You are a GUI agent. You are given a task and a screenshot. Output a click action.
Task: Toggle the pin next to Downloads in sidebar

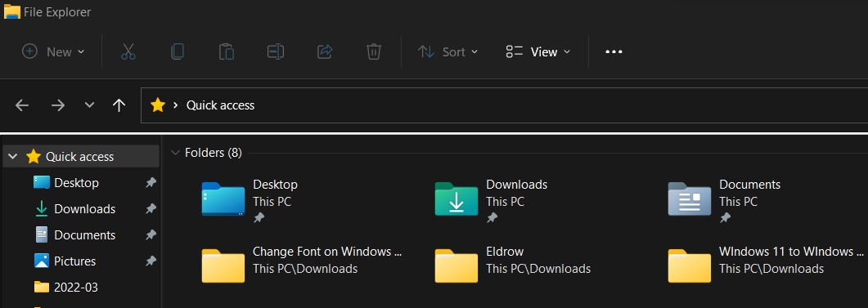point(151,208)
